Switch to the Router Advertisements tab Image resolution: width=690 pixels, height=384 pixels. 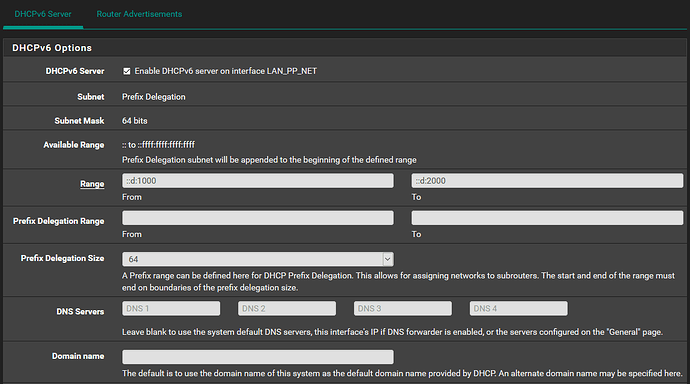point(139,14)
